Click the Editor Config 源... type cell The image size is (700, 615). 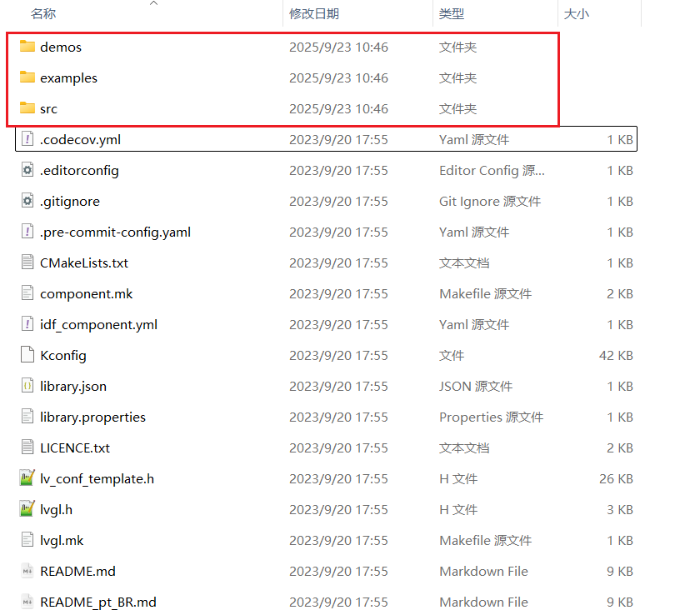point(492,171)
